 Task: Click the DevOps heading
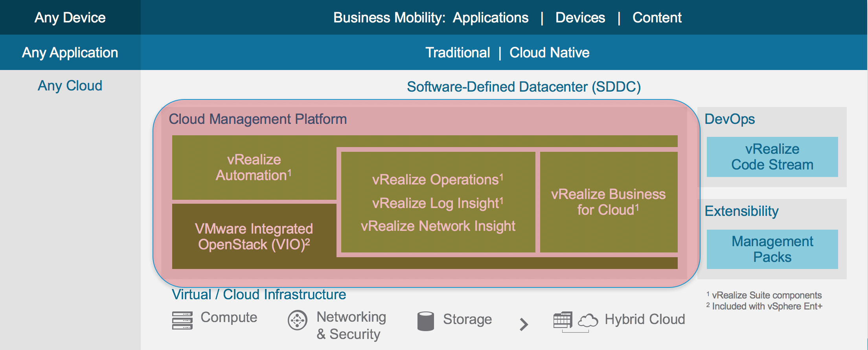pyautogui.click(x=730, y=119)
